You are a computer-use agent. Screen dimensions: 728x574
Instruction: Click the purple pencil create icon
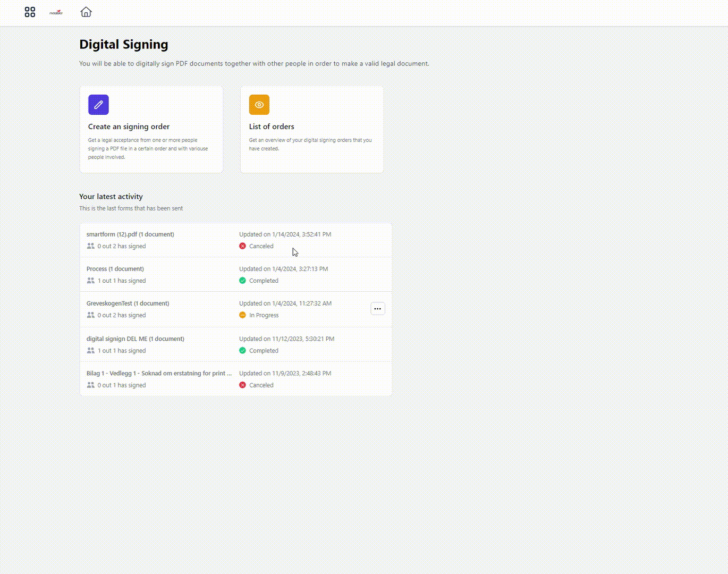(98, 105)
